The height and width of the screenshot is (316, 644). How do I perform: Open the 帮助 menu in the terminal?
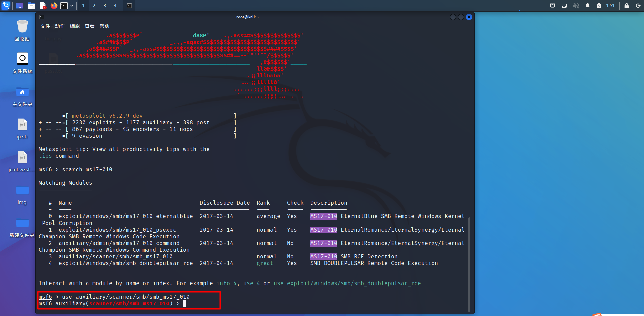[104, 26]
